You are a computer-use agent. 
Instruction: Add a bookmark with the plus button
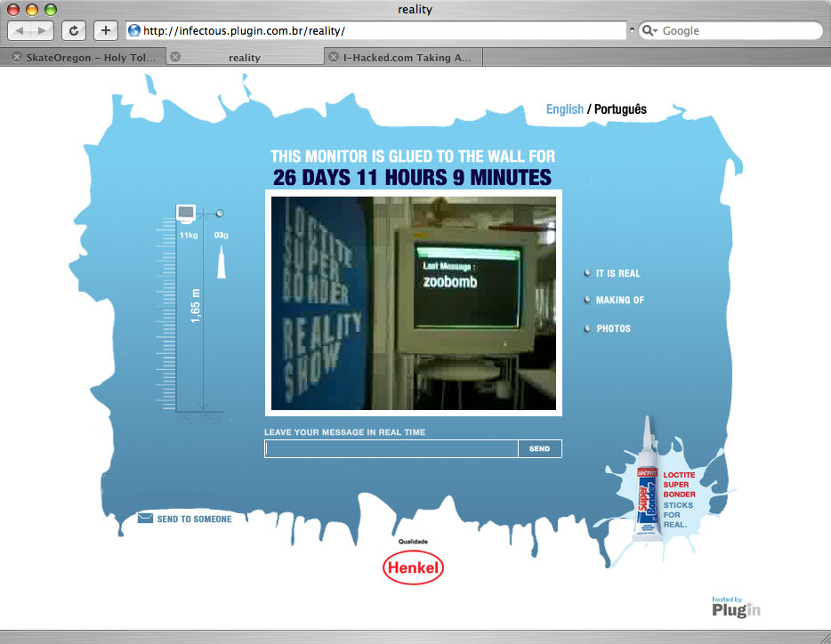pos(106,31)
